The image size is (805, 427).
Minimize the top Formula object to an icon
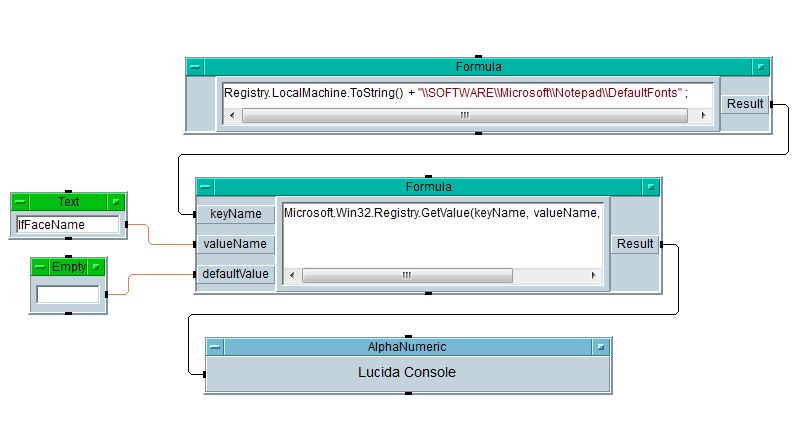coord(761,67)
